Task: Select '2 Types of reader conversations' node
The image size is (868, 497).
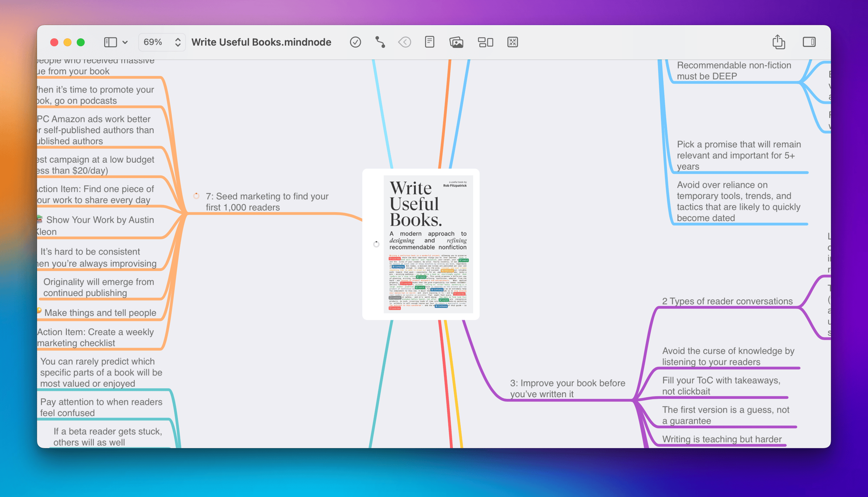Action: [x=727, y=301]
